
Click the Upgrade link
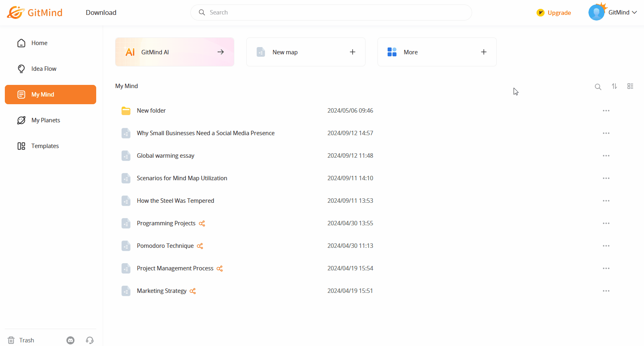[554, 13]
